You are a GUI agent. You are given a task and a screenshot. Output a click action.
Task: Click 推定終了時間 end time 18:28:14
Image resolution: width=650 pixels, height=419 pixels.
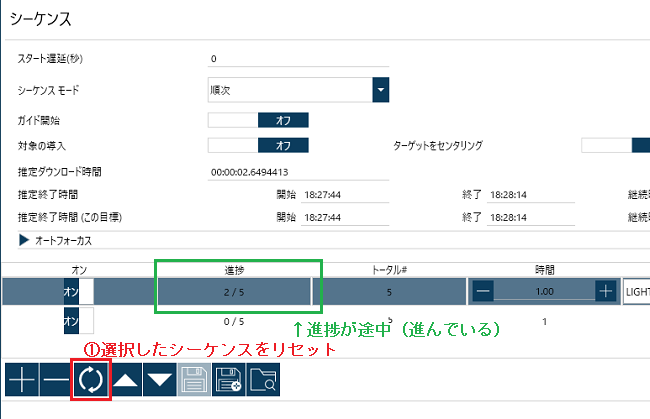[x=531, y=195]
